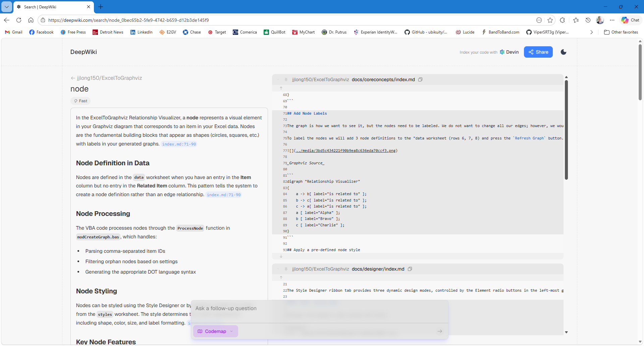Open a new browser tab

point(101,7)
